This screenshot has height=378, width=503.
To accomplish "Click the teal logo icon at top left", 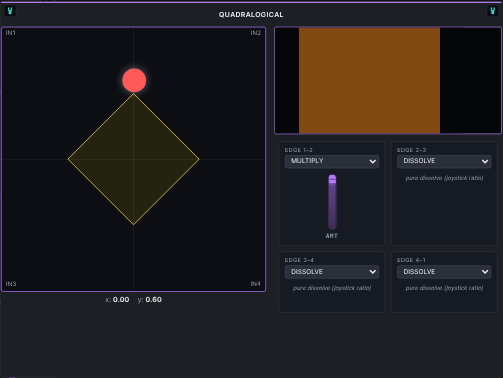I will [x=10, y=11].
